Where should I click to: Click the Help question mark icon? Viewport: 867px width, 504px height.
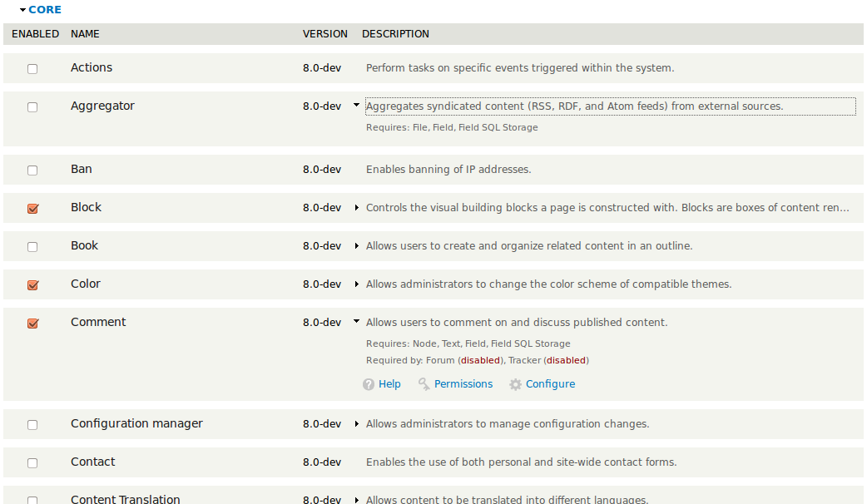(x=369, y=384)
